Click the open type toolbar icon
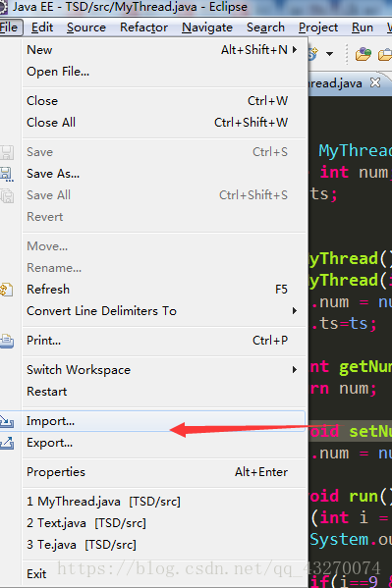Image resolution: width=392 pixels, height=588 pixels. point(364,54)
